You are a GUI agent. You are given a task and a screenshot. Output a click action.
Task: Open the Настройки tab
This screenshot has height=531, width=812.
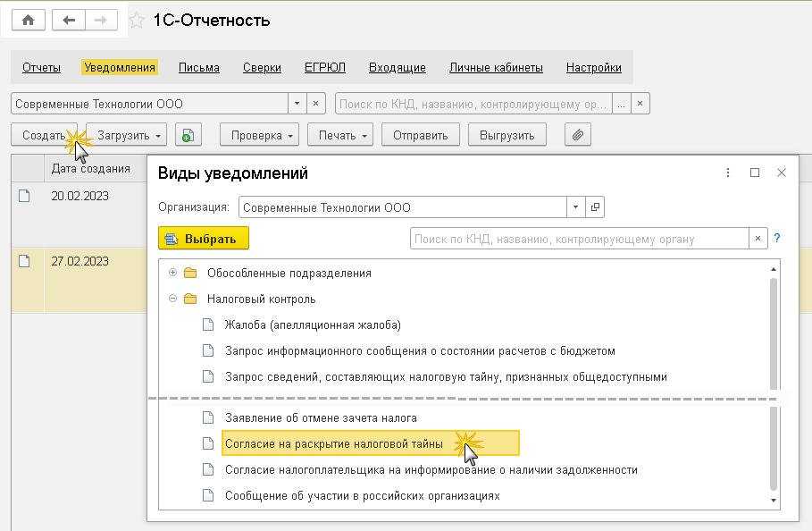click(593, 67)
